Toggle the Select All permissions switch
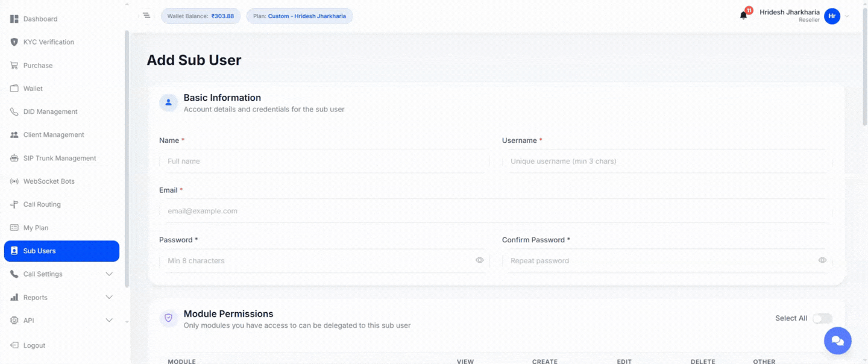Image resolution: width=868 pixels, height=364 pixels. (822, 318)
